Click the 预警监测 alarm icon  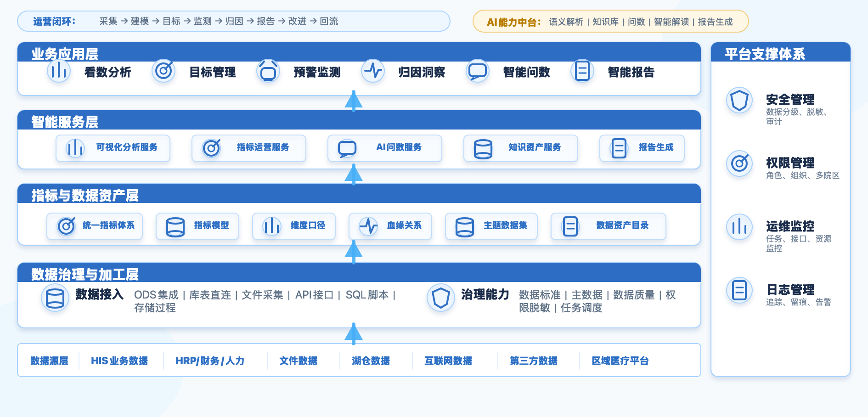pyautogui.click(x=268, y=71)
